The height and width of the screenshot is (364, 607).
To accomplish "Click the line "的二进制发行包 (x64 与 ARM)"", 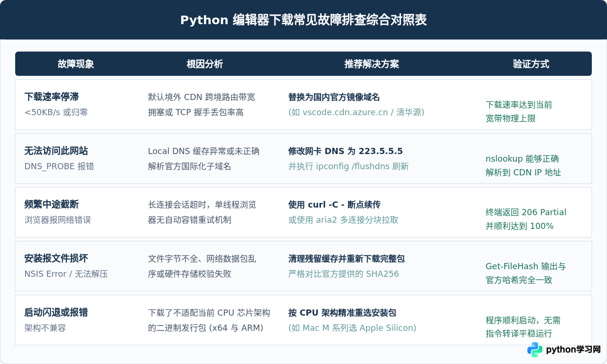I will point(205,328).
